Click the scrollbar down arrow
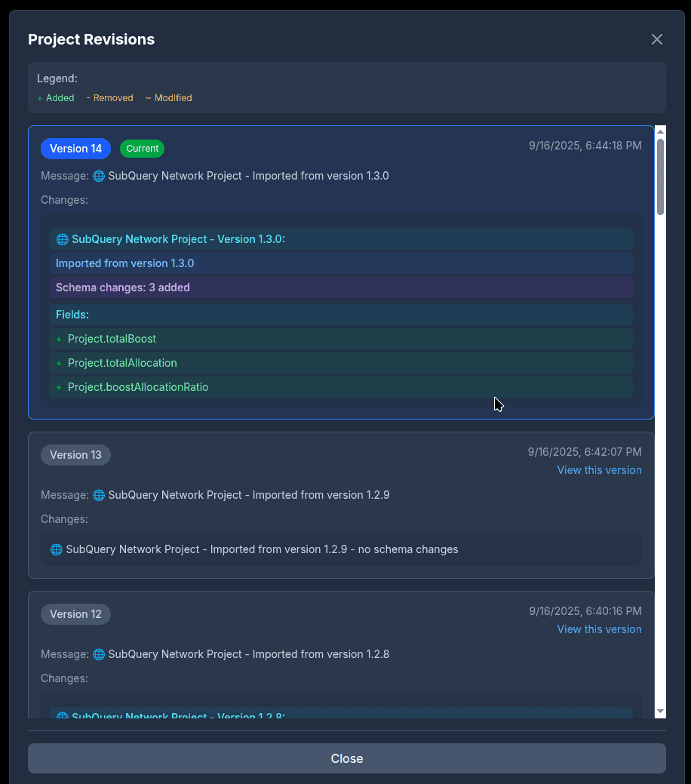The image size is (691, 784). tap(660, 711)
